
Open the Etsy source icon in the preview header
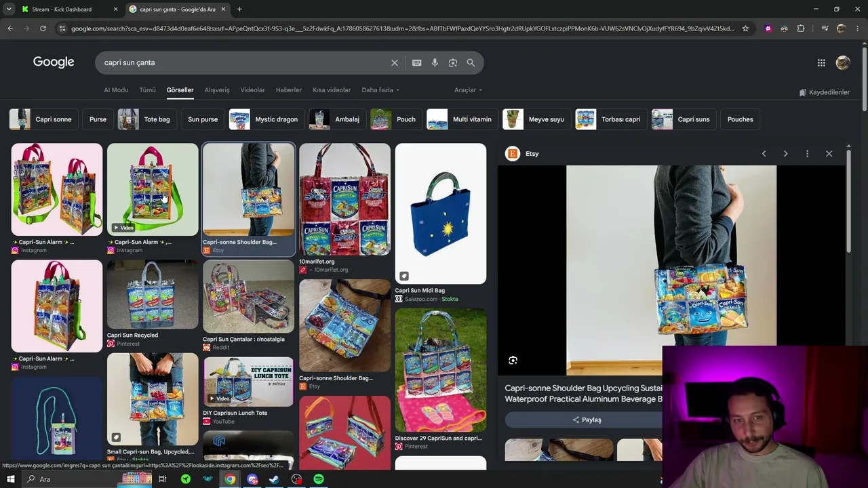click(x=512, y=154)
